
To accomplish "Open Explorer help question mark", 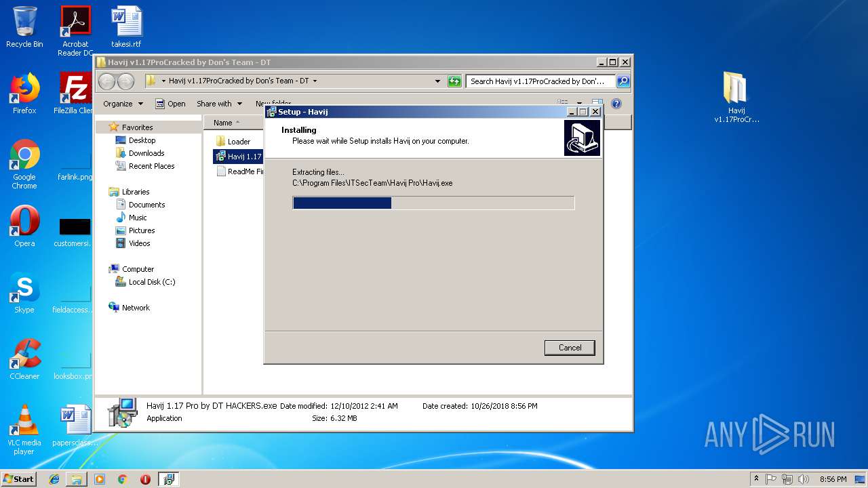I will [616, 104].
